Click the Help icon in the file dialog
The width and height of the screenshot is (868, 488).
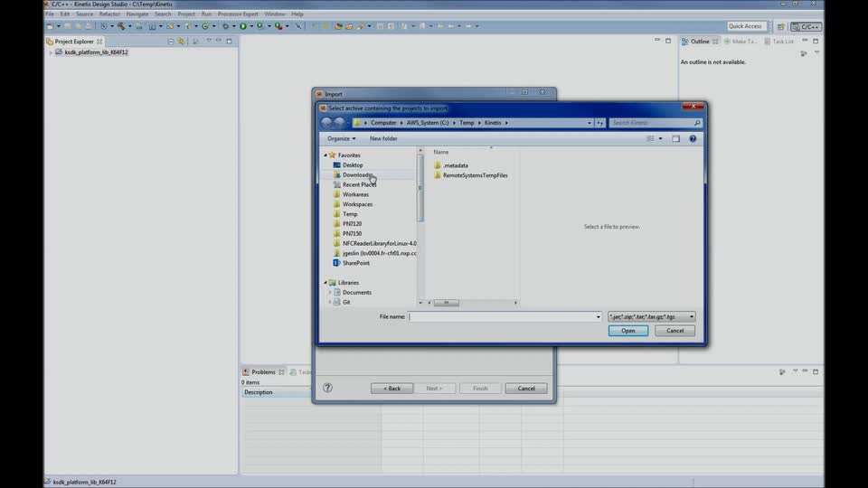pyautogui.click(x=693, y=138)
